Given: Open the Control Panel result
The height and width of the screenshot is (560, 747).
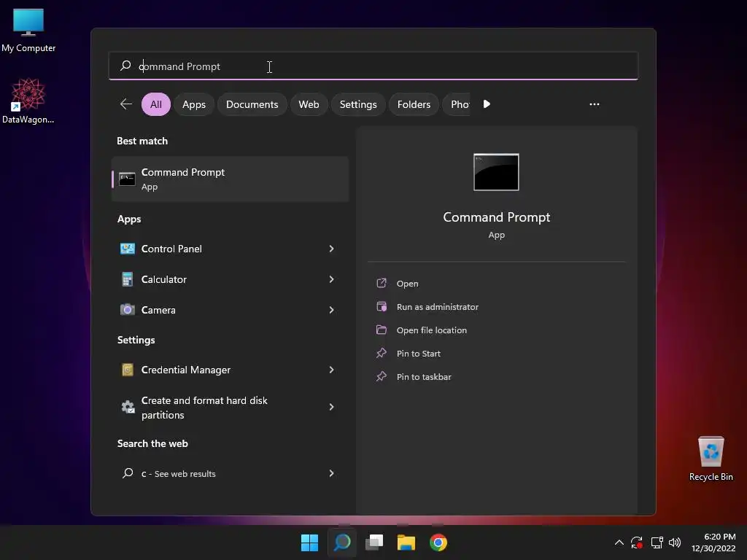Looking at the screenshot, I should 230,249.
